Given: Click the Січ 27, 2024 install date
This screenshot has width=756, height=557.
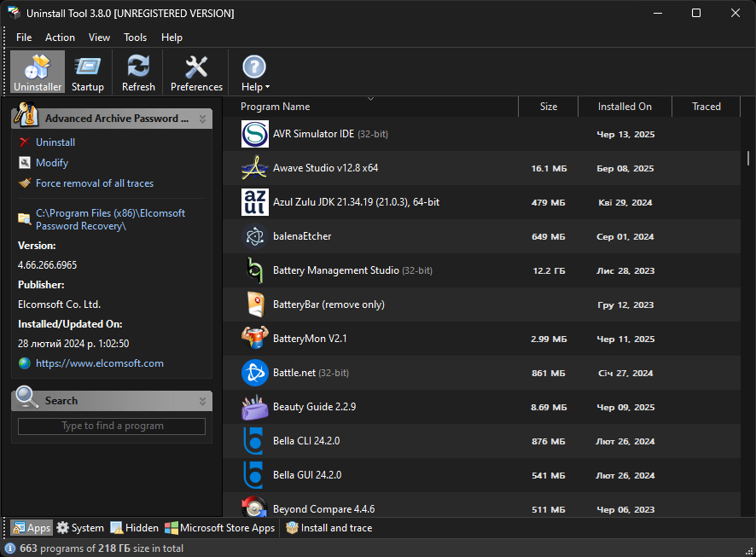Looking at the screenshot, I should click(x=625, y=373).
